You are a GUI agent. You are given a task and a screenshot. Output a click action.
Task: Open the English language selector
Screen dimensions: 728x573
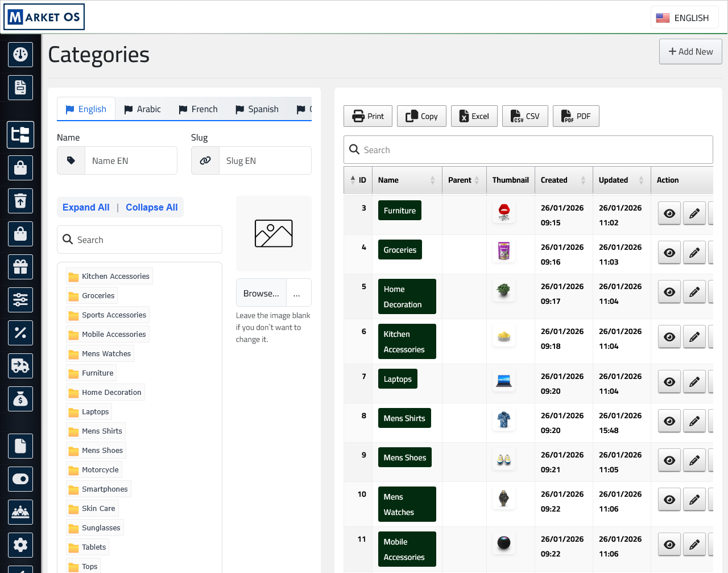[x=684, y=18]
